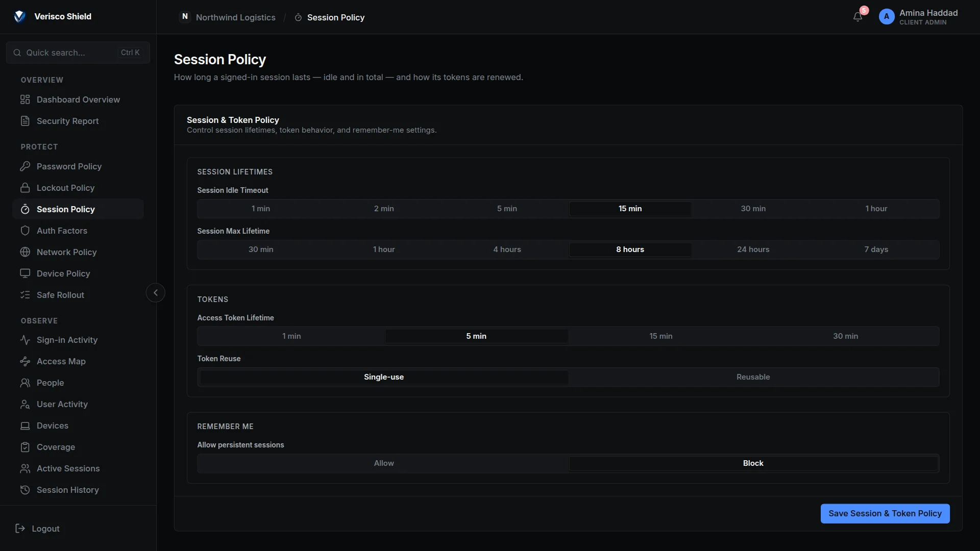Click the Lockout Policy padlock icon
The image size is (980, 551).
pos(25,188)
